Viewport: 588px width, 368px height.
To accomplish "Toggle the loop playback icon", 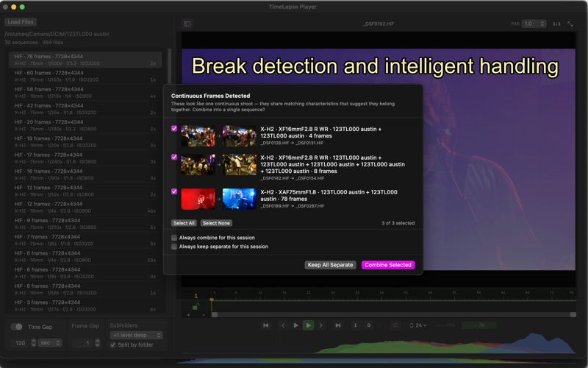I will (395, 325).
